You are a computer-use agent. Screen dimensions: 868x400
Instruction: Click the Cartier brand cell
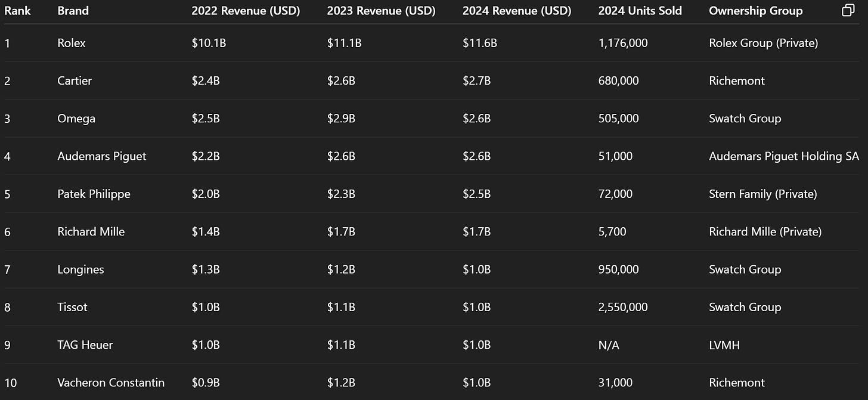75,80
